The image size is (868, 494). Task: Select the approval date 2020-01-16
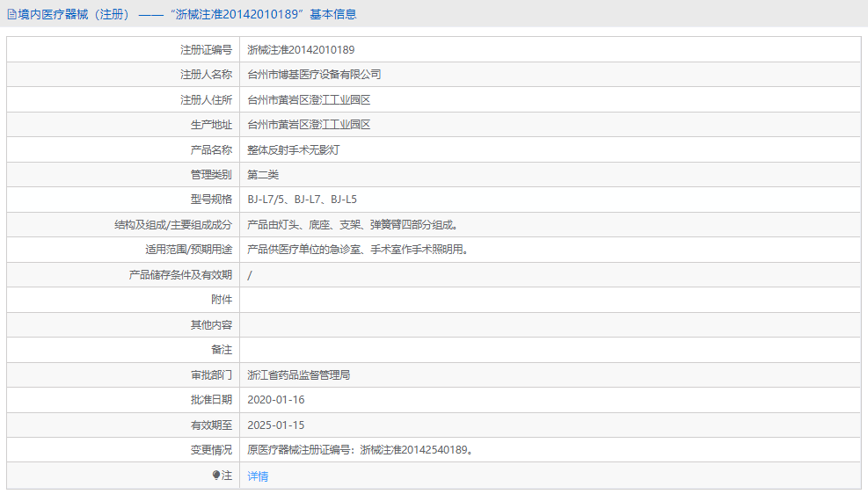pos(275,400)
